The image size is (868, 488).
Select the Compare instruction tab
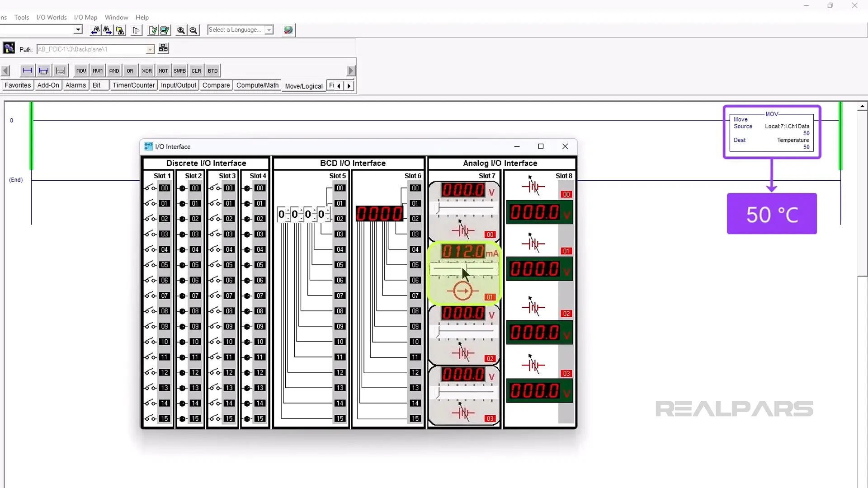216,85
